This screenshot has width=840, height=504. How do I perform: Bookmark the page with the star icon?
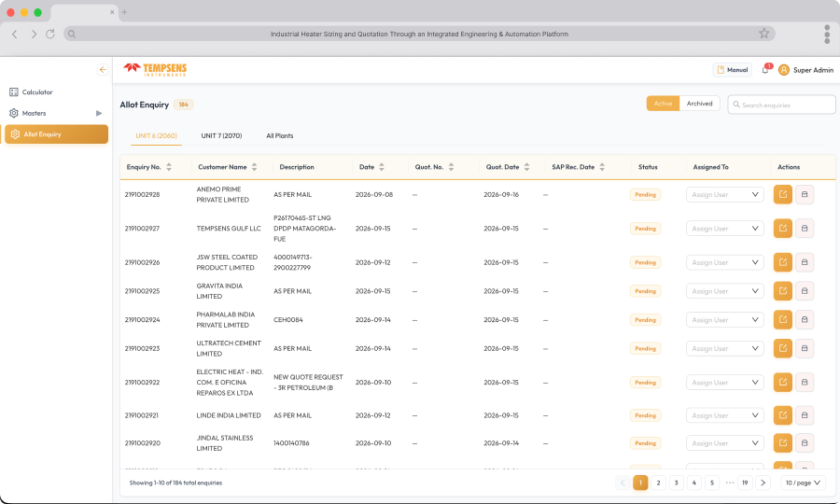[x=763, y=34]
